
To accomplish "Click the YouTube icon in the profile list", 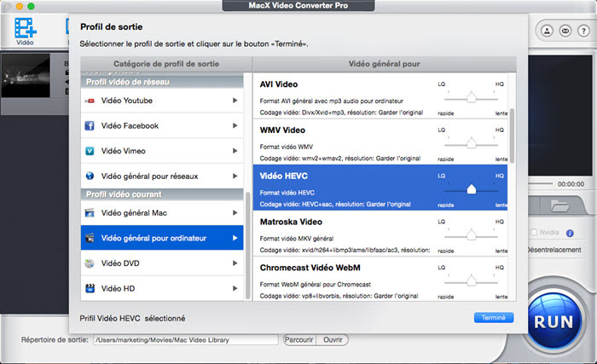I will pyautogui.click(x=89, y=101).
